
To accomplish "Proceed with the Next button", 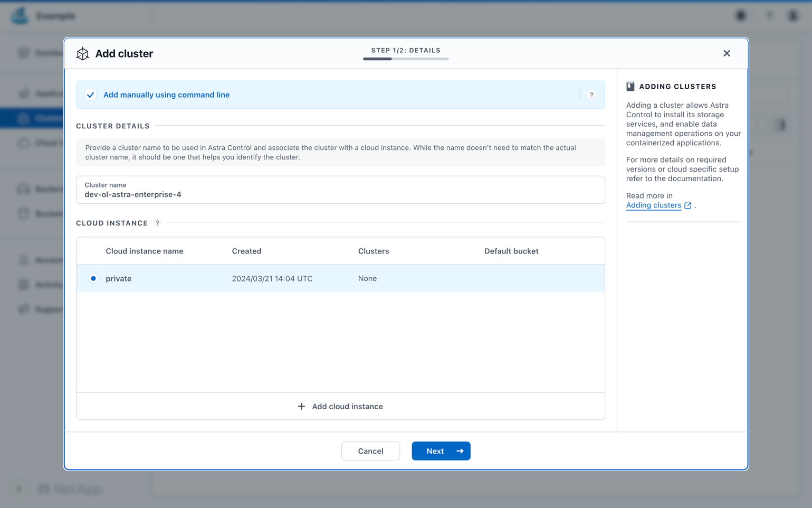I will point(441,451).
